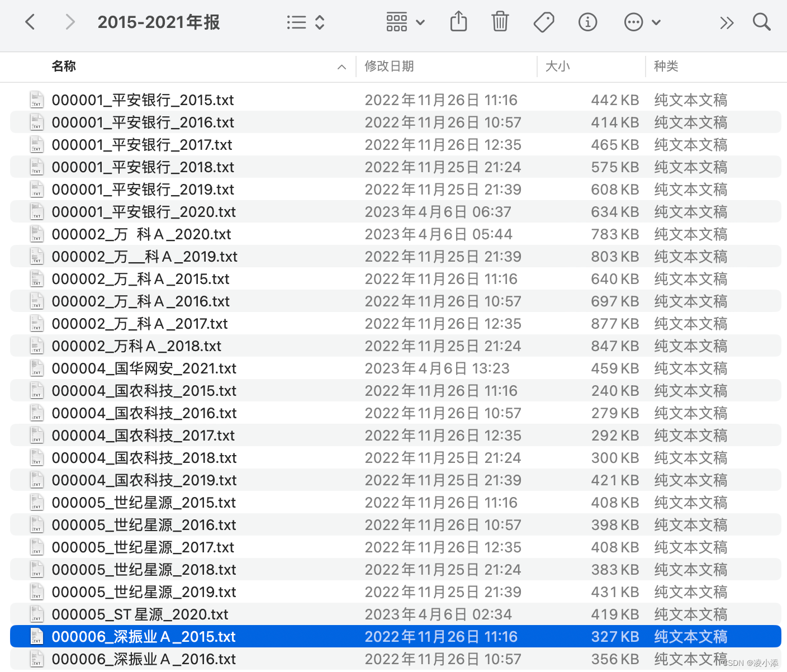
Task: Click the Share icon in toolbar
Action: tap(458, 22)
